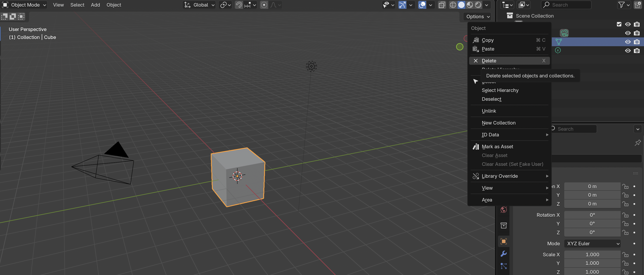Hide the selected cube row in viewport

628,42
